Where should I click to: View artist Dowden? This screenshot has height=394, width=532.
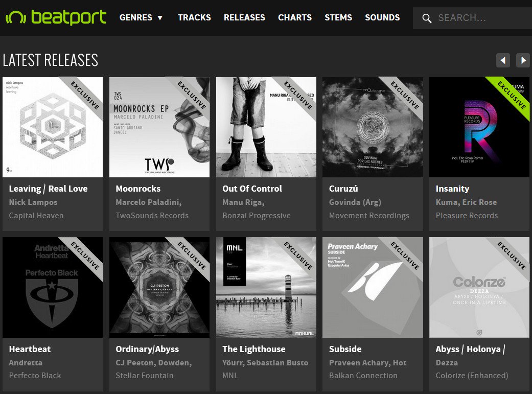pos(175,363)
